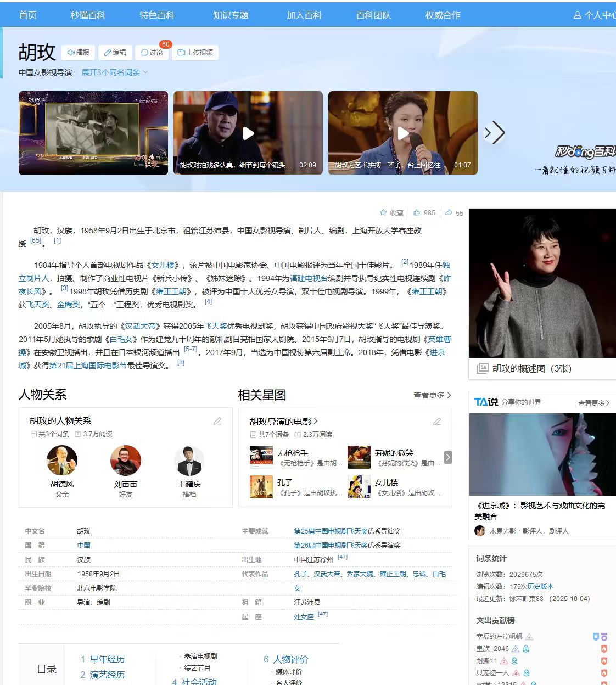Open 胡玫的概述图 portrait photo

point(542,283)
